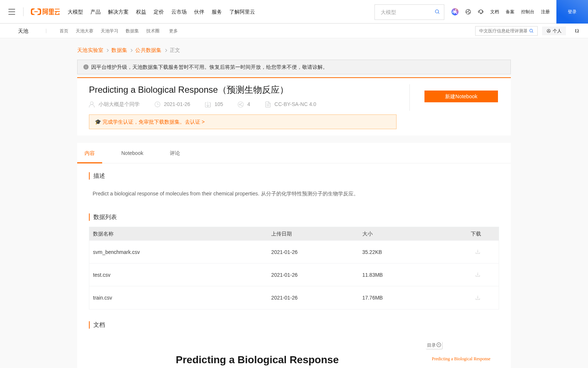Switch to the 内容 tab
588x368 pixels.
90,153
